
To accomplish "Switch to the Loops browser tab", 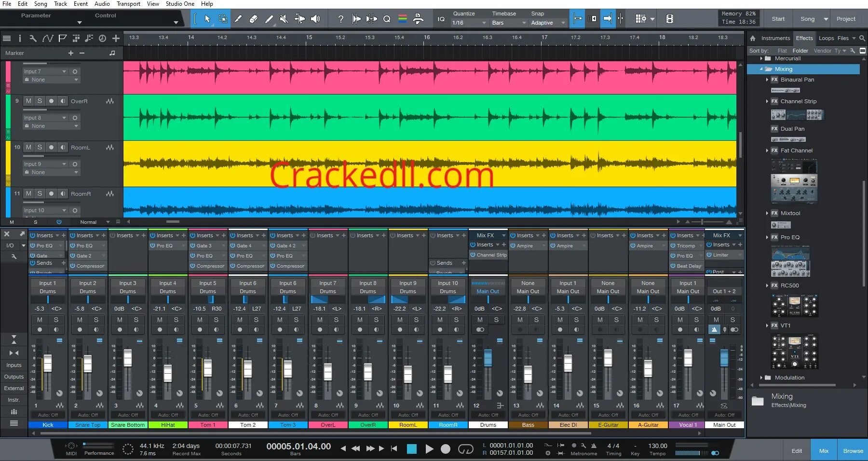I will [826, 38].
